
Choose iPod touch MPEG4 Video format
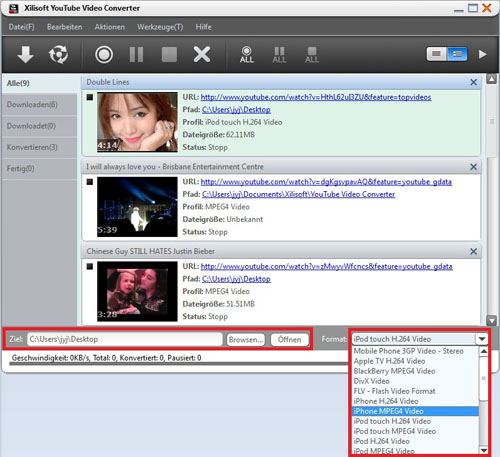tap(415, 431)
